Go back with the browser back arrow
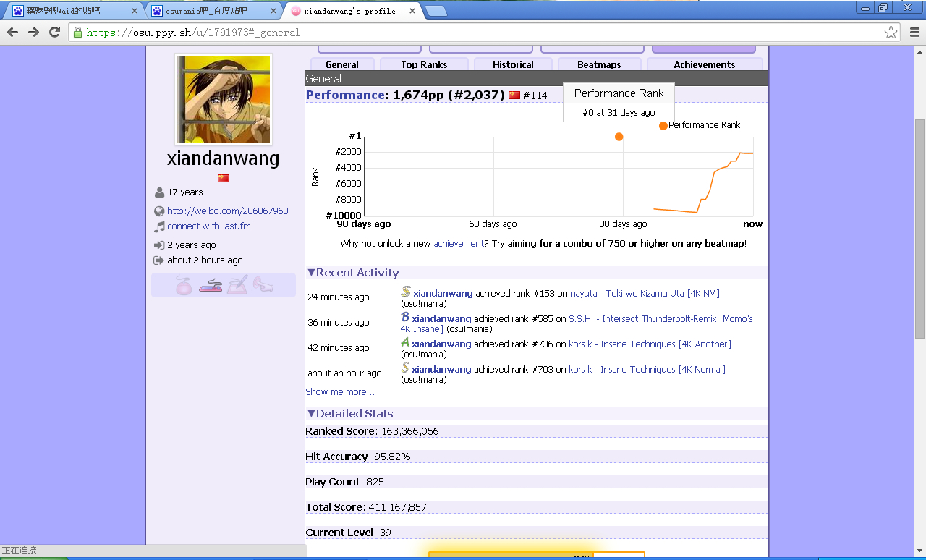The width and height of the screenshot is (926, 560). tap(12, 33)
